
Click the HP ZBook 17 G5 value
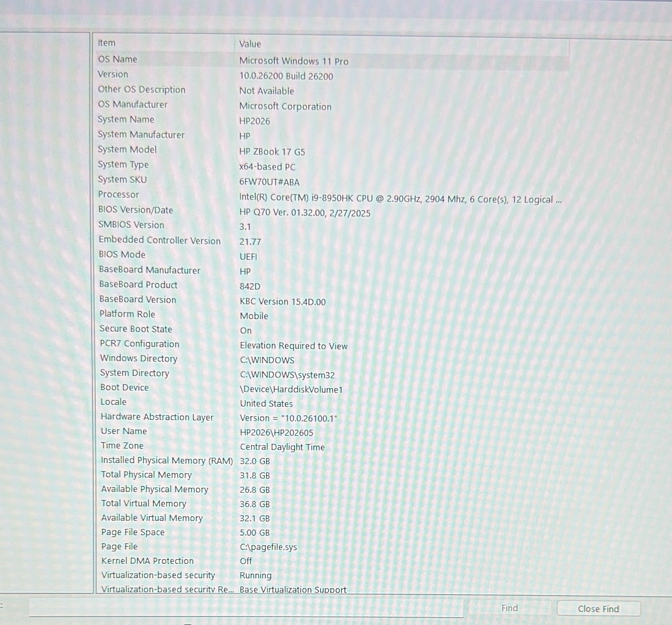(x=272, y=152)
